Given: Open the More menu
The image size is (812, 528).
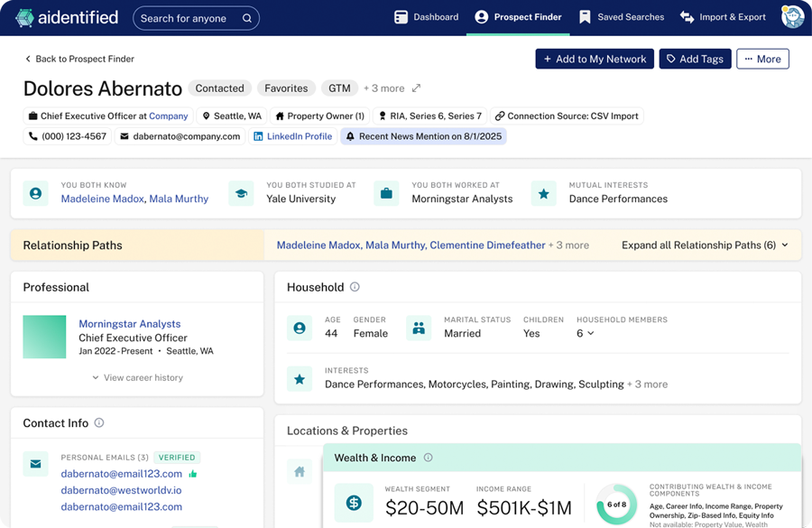Looking at the screenshot, I should pos(762,59).
